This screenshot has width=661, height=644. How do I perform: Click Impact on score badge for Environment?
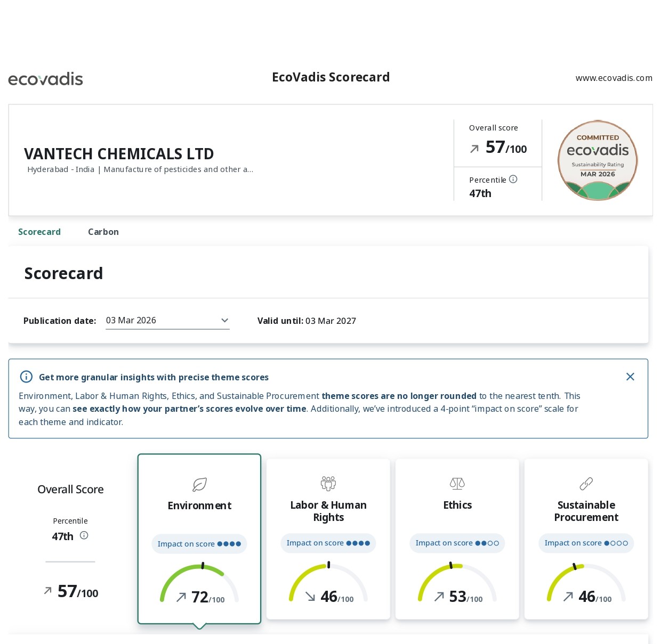coord(199,544)
